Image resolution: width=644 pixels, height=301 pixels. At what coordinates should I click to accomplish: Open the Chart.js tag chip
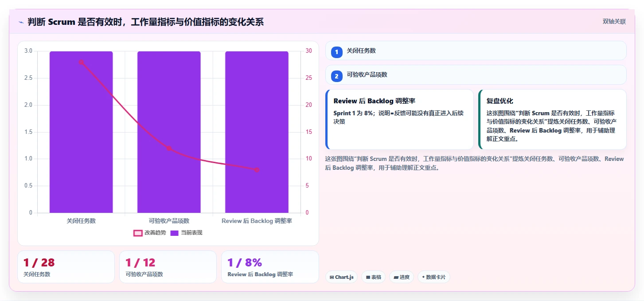[341, 277]
